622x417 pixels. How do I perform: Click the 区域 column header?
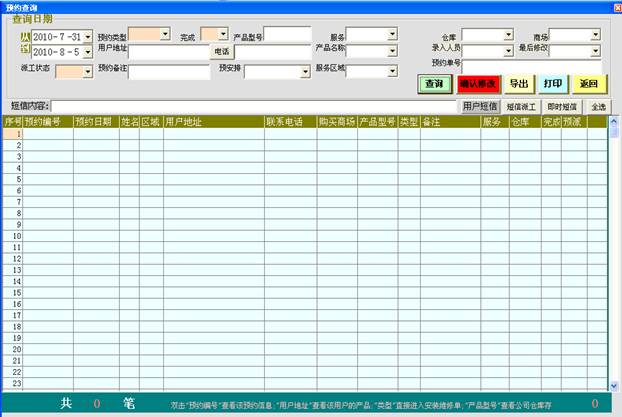pyautogui.click(x=151, y=122)
